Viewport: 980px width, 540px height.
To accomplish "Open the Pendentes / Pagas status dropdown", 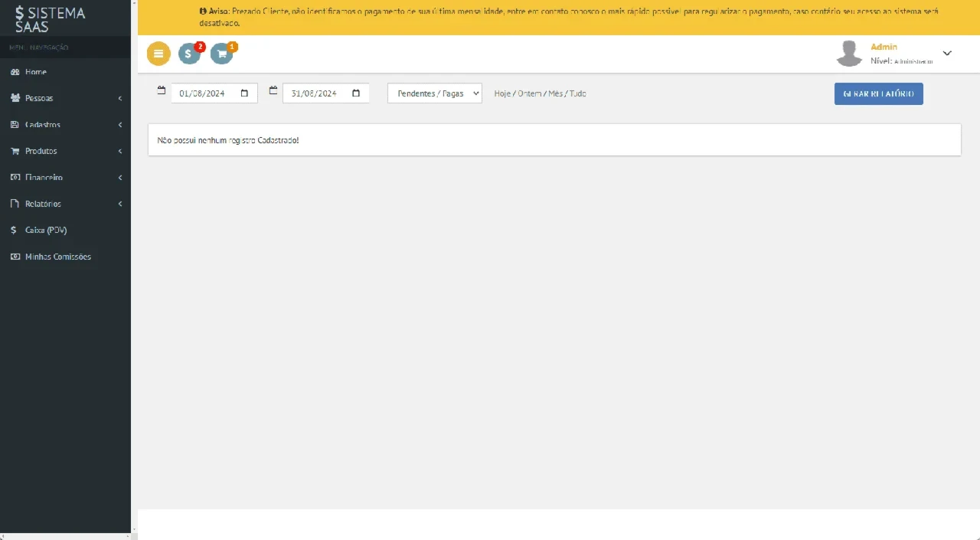I will 435,93.
